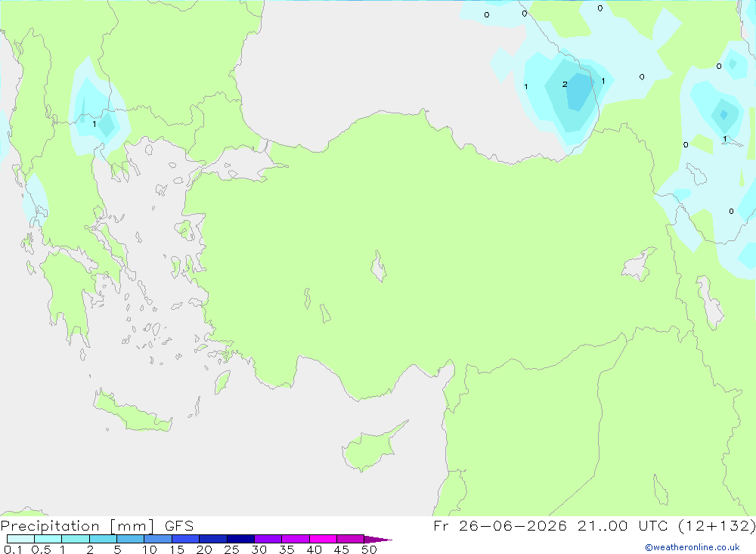The height and width of the screenshot is (554, 756).
Task: Click the "Fr 26-06-2026" date text
Action: coord(500,525)
